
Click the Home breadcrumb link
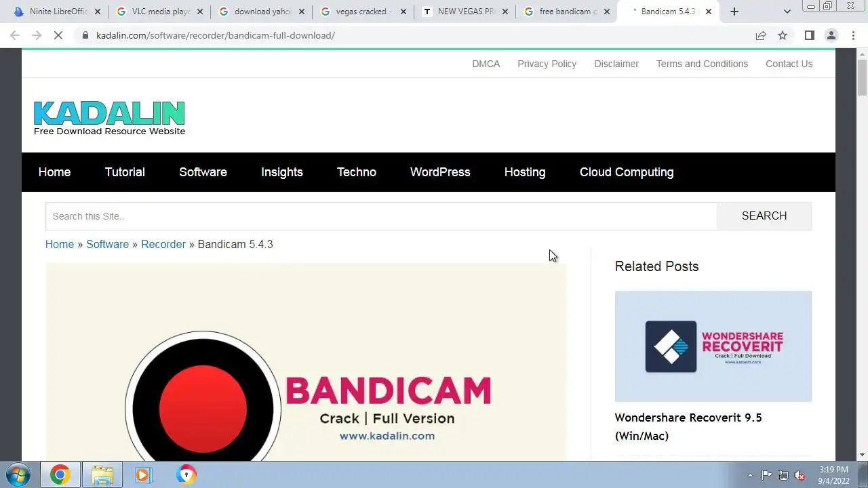pos(60,244)
